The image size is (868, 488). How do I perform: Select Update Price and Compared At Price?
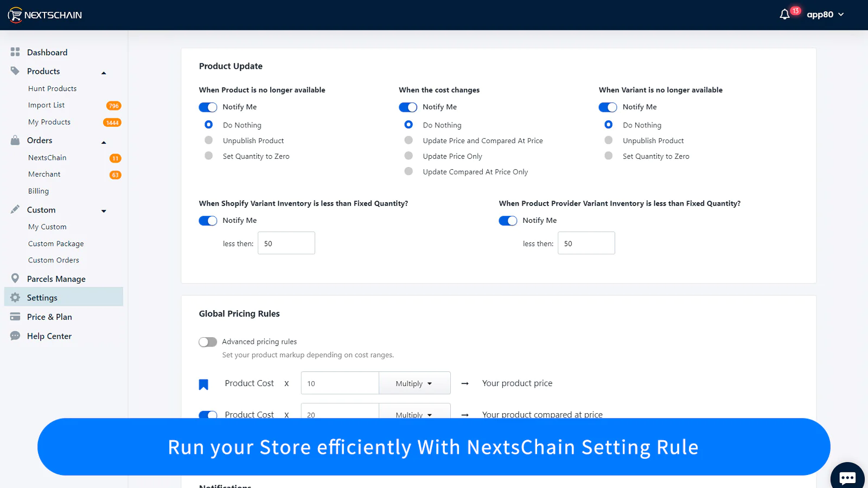pos(409,140)
